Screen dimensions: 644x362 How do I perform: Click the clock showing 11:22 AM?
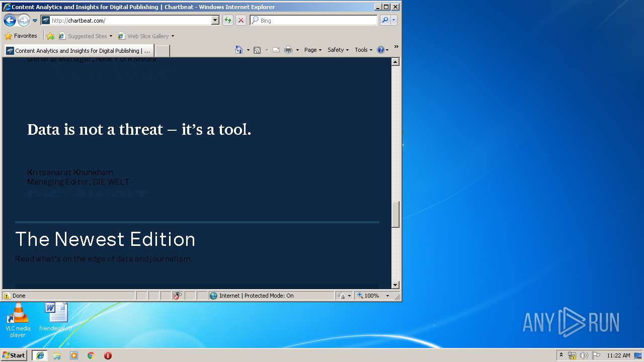pyautogui.click(x=618, y=355)
